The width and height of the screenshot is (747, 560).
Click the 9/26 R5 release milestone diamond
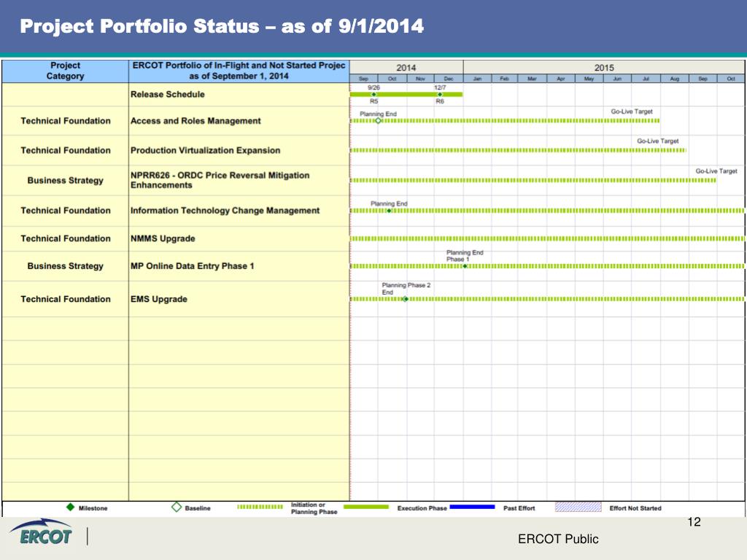[373, 94]
